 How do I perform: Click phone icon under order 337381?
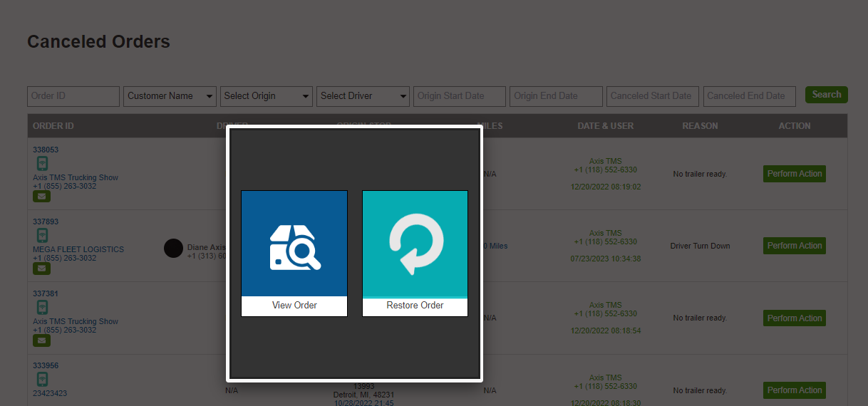click(x=42, y=307)
